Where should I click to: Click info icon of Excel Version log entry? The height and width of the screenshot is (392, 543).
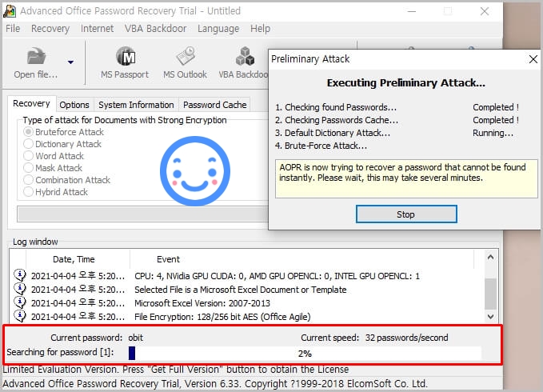coord(20,302)
